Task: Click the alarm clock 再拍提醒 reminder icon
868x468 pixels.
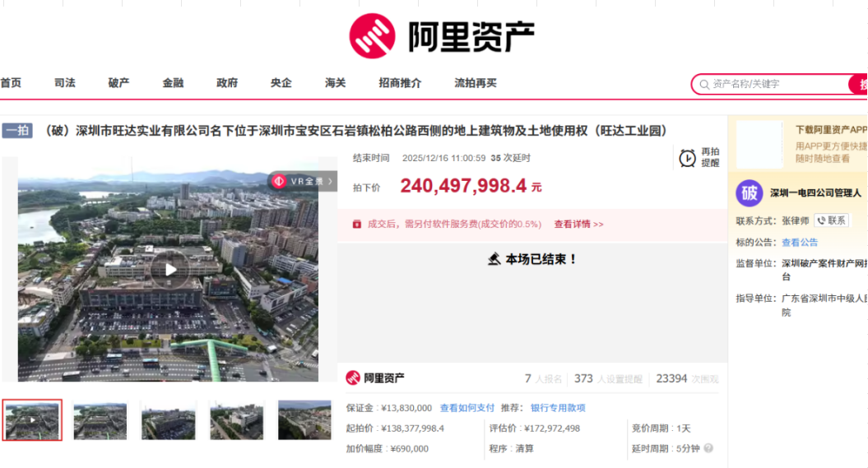Action: (688, 158)
